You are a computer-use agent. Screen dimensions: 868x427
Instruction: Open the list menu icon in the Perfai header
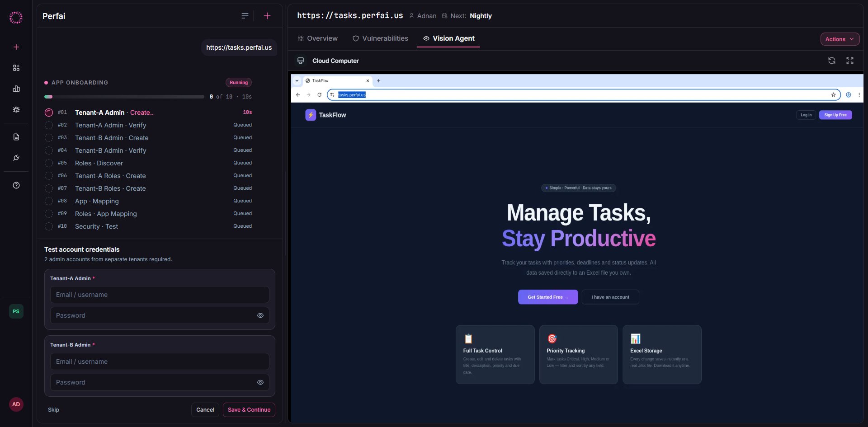(x=245, y=16)
